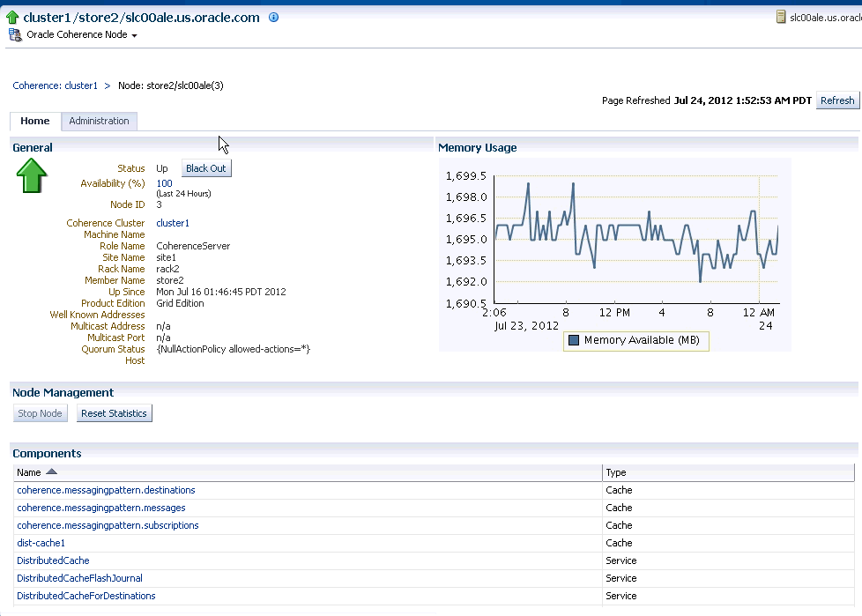This screenshot has width=862, height=616.
Task: Switch to the Administration tab
Action: coord(99,121)
